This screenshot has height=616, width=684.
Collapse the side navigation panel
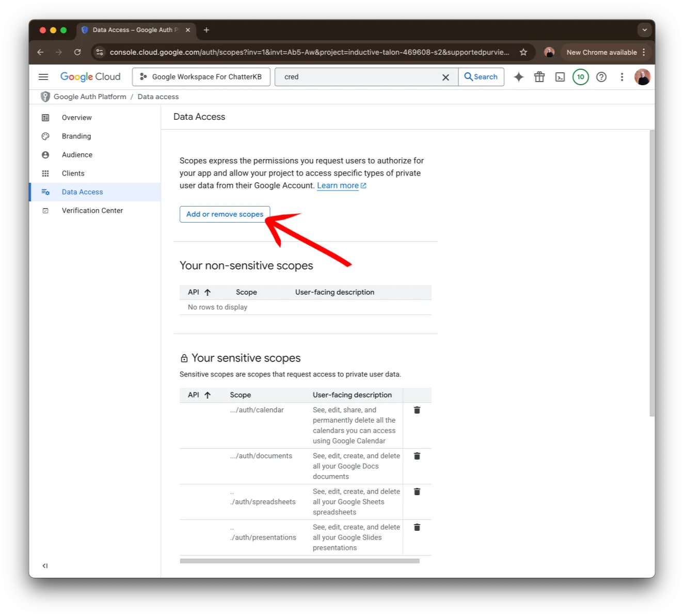pos(45,566)
